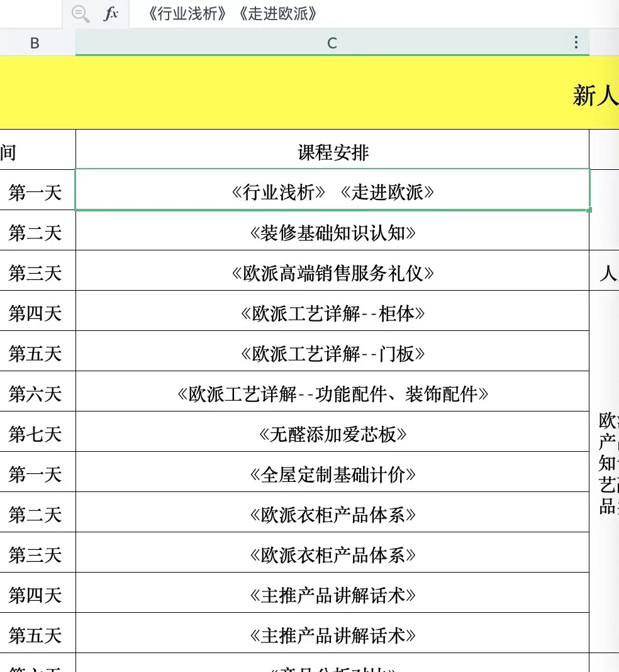Screen dimensions: 619x672
Task: Select cell 《装修基础知识认知》
Action: coord(332,230)
